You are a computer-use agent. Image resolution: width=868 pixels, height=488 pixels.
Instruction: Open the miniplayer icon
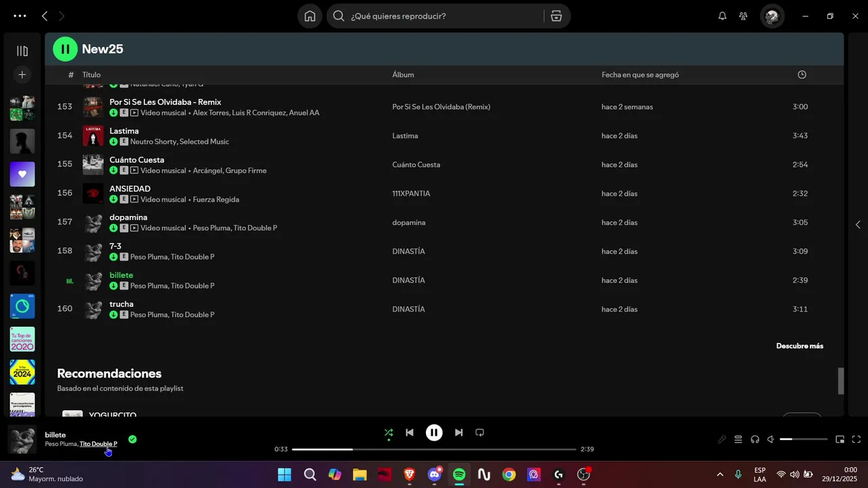[840, 439]
